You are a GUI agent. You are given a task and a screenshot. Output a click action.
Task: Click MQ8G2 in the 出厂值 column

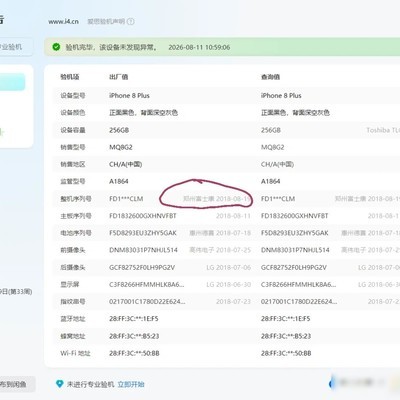click(x=121, y=147)
